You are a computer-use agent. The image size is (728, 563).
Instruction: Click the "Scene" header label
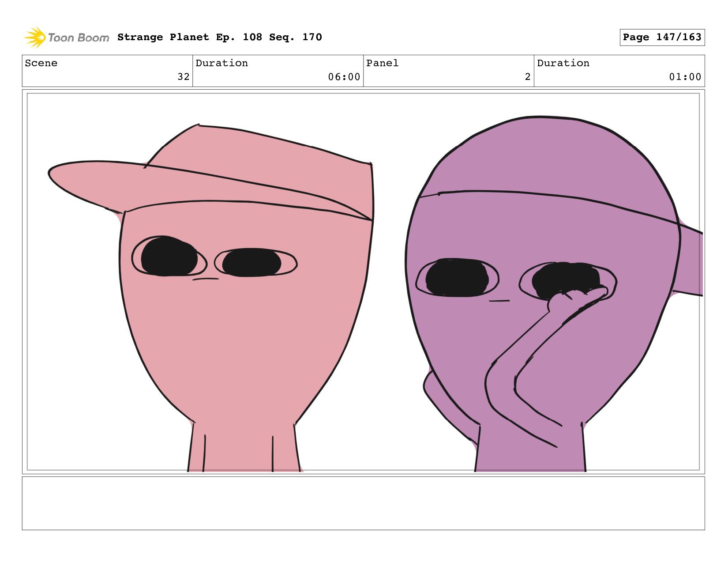coord(41,63)
